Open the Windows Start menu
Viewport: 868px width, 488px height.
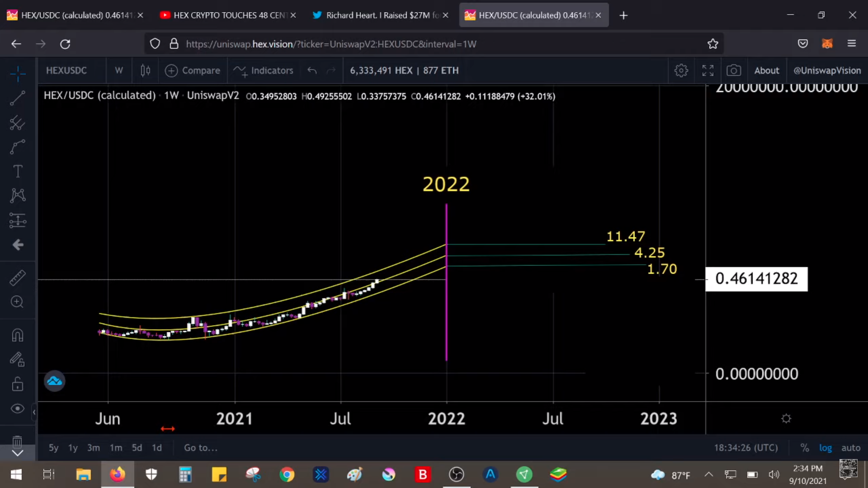click(16, 474)
